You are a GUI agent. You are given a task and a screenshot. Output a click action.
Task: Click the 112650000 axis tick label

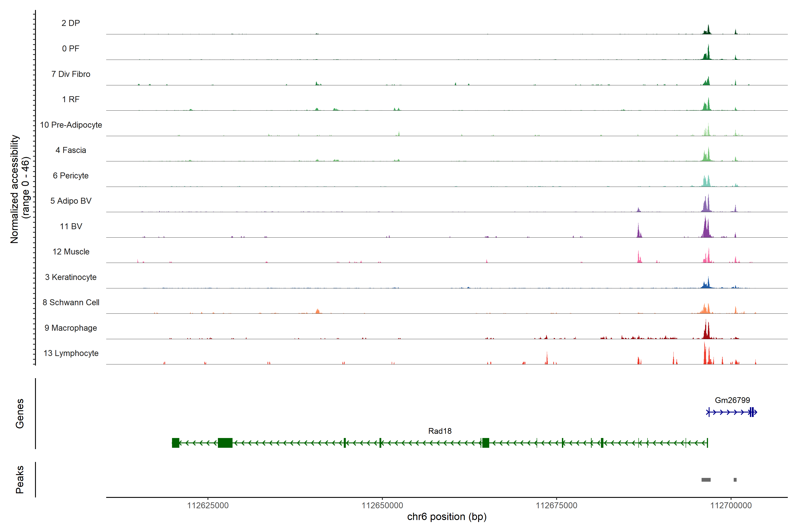tap(382, 505)
